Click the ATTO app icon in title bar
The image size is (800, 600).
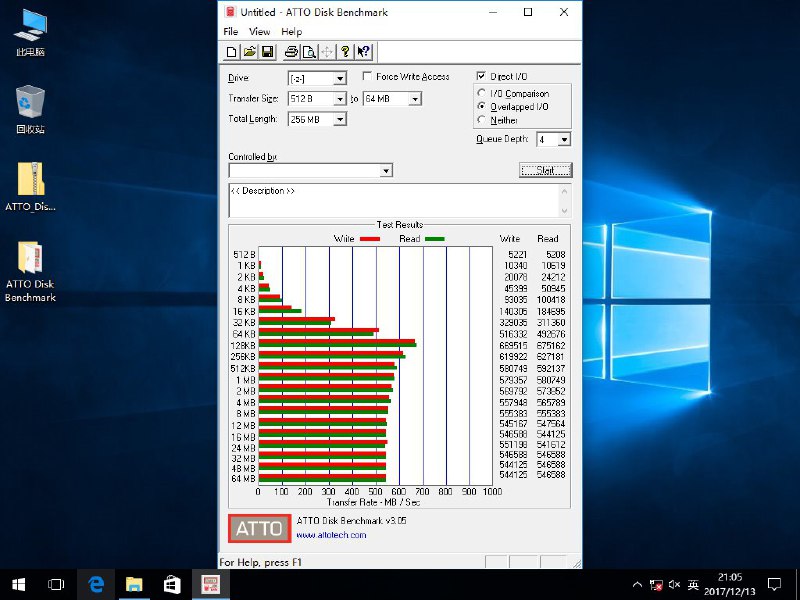[231, 12]
